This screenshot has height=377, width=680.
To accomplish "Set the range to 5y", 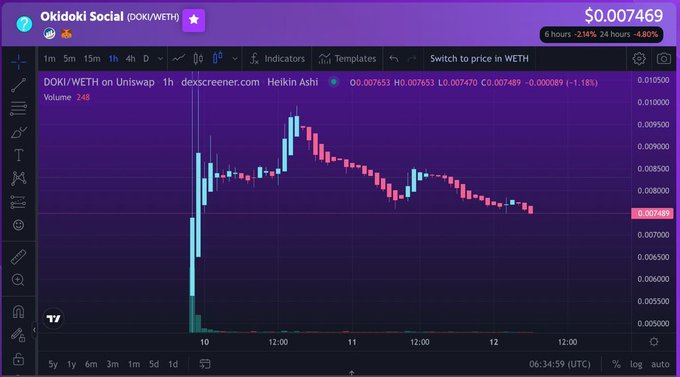I will click(53, 364).
